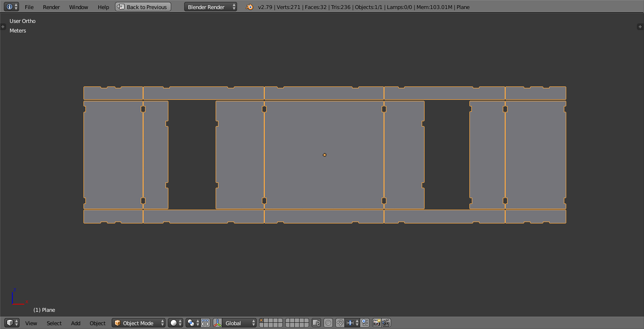
Task: Toggle snap during transform magnet
Action: coord(340,323)
